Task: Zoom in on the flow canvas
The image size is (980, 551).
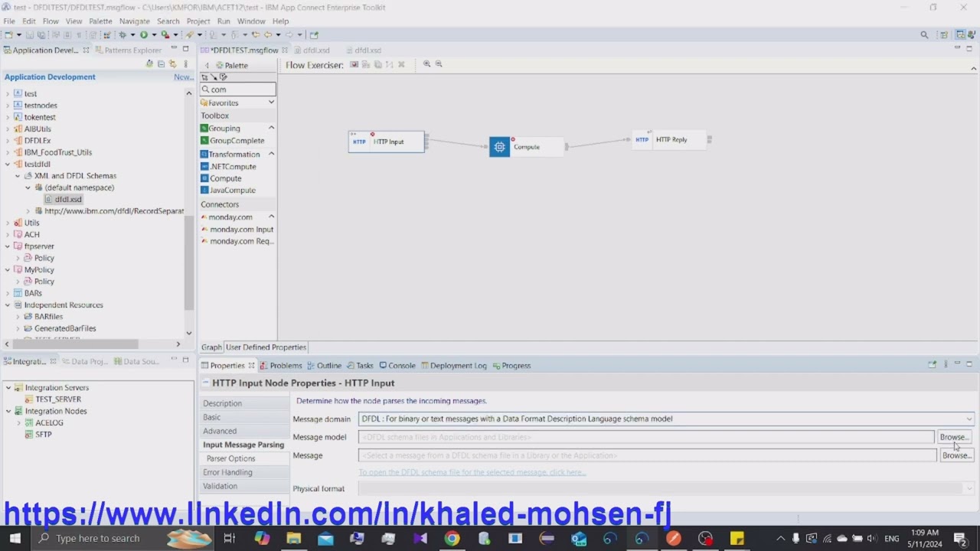Action: coord(426,64)
